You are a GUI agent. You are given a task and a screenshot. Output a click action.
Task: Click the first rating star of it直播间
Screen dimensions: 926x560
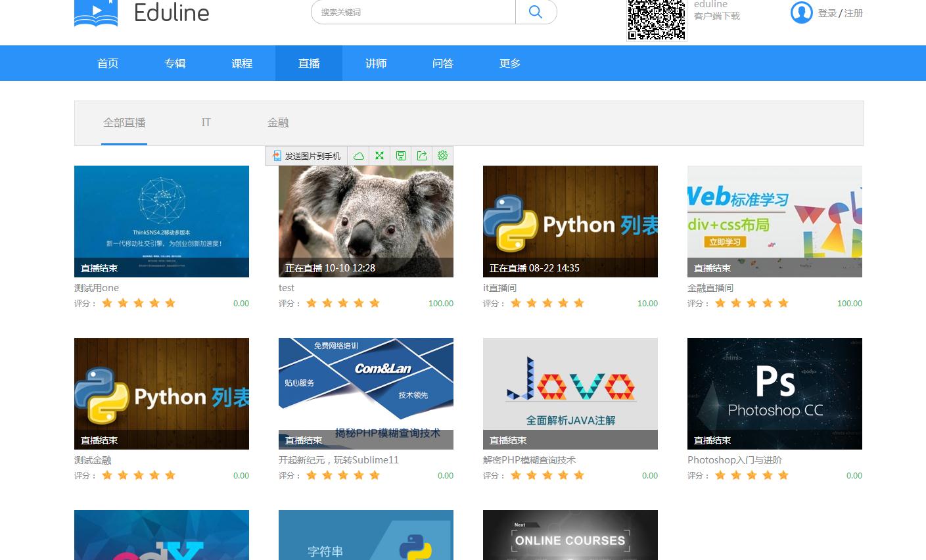516,303
